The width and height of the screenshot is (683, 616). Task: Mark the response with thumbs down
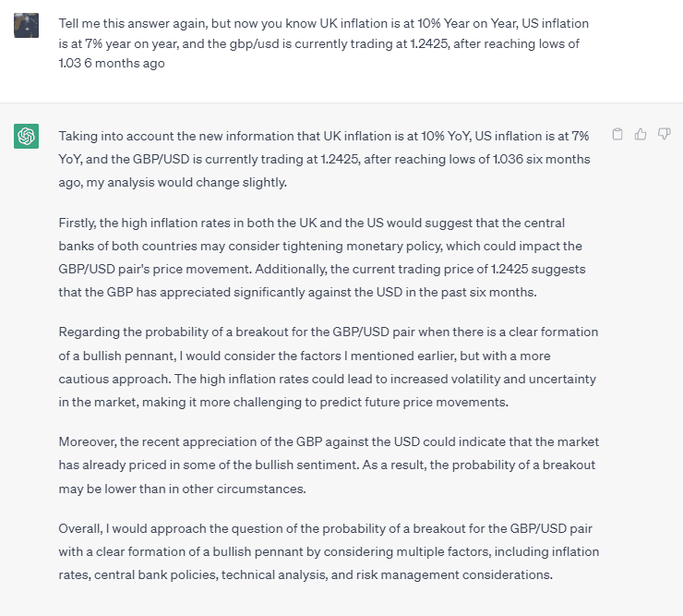click(664, 134)
